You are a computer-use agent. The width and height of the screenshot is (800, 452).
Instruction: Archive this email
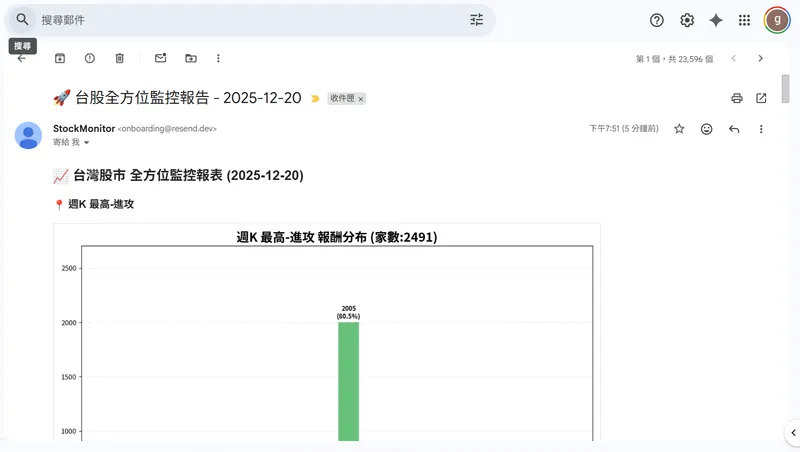(60, 58)
